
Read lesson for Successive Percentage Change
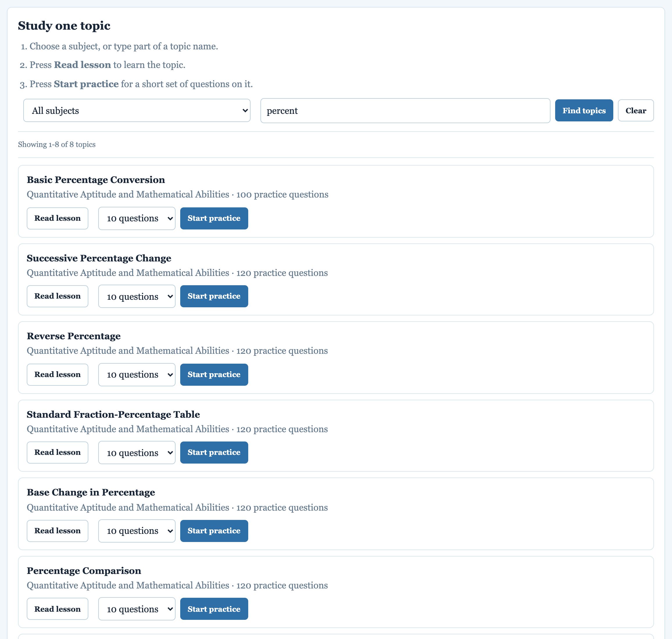[58, 296]
